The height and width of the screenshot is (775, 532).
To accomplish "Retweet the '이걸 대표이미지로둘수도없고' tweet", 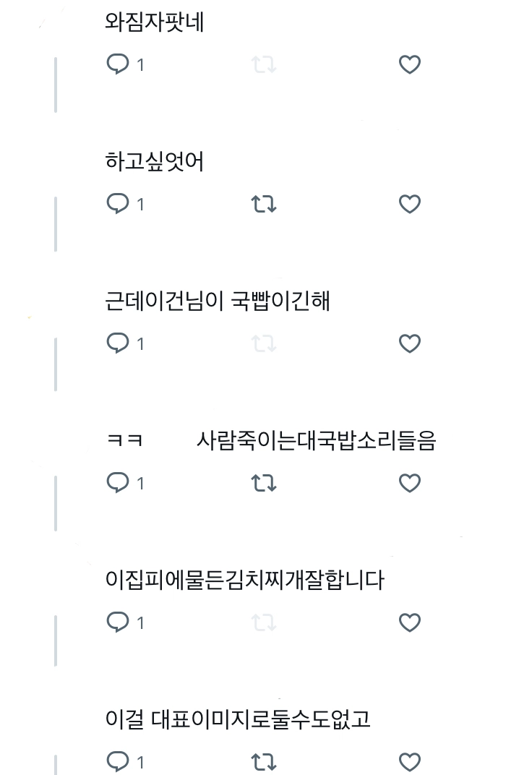I will [263, 761].
